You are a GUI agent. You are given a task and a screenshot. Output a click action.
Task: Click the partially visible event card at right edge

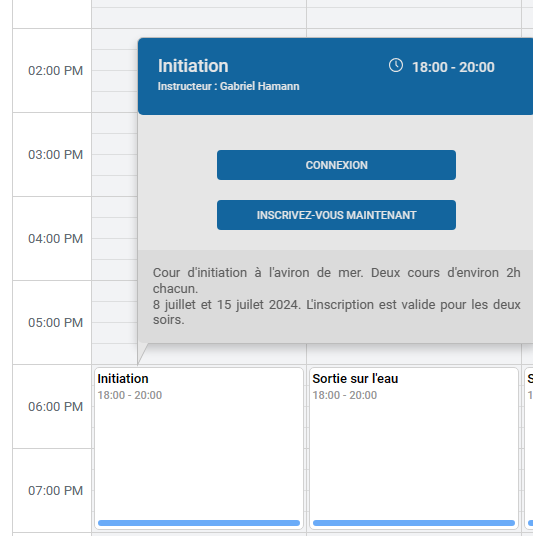click(529, 448)
